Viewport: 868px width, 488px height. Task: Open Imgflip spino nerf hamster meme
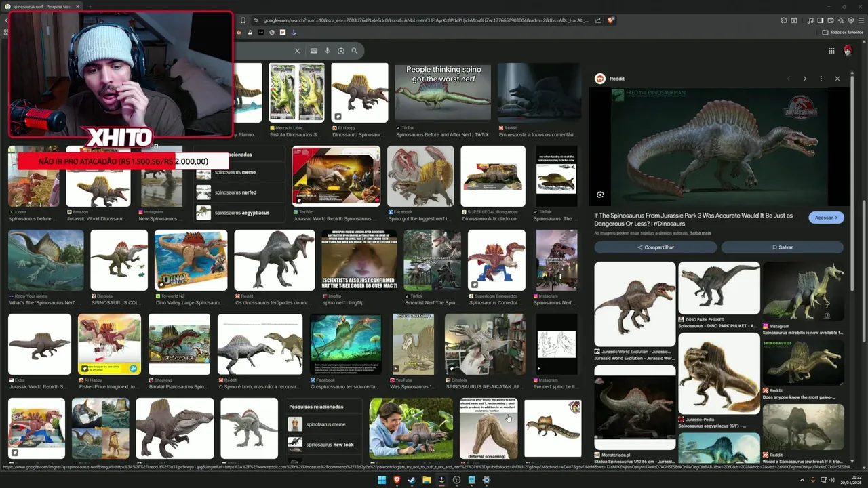point(359,260)
